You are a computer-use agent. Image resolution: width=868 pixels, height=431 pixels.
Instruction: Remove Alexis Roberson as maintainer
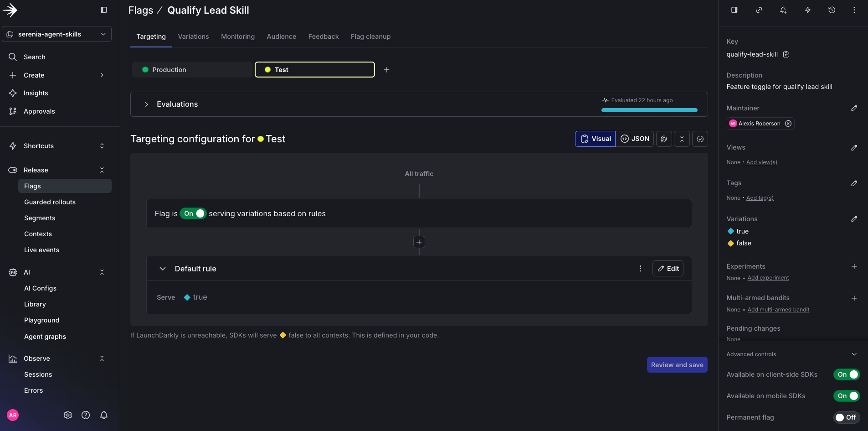tap(788, 124)
